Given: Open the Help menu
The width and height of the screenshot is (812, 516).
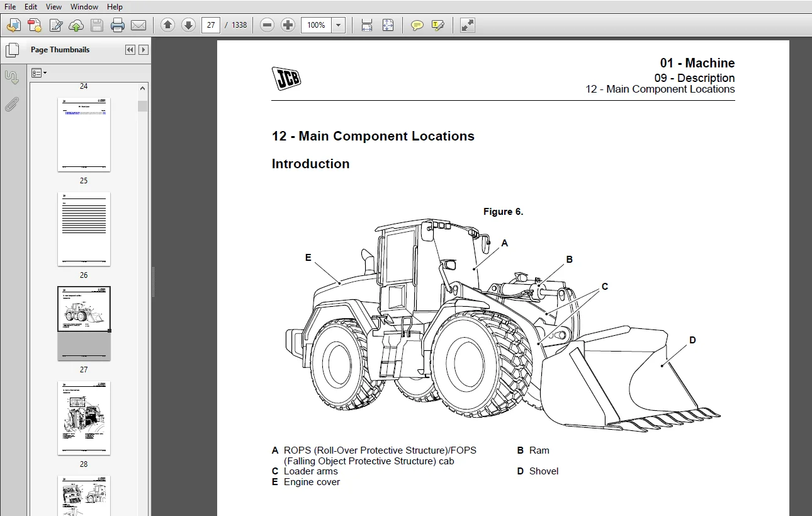Looking at the screenshot, I should point(115,6).
